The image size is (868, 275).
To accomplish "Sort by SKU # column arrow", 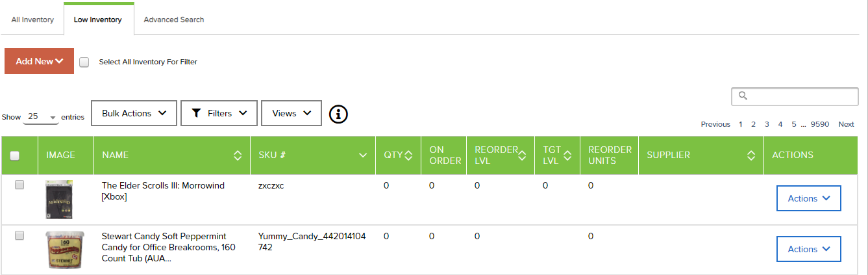I will (x=362, y=155).
